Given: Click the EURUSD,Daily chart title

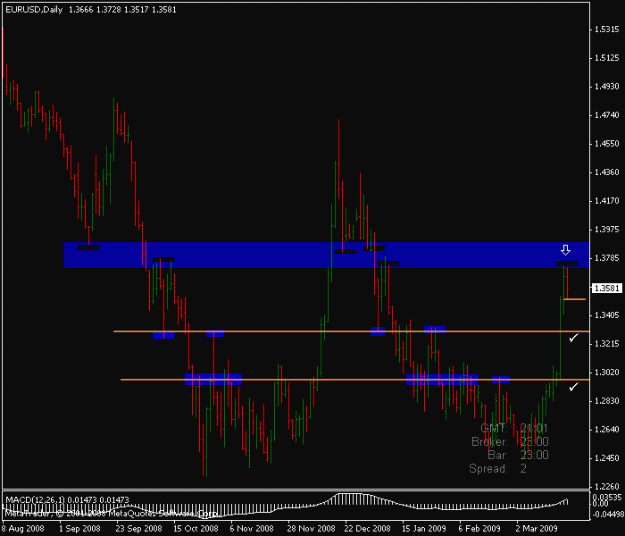Looking at the screenshot, I should (x=34, y=10).
